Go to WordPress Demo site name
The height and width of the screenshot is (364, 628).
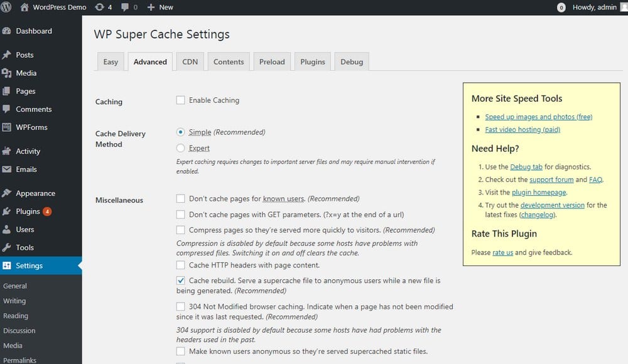click(59, 7)
